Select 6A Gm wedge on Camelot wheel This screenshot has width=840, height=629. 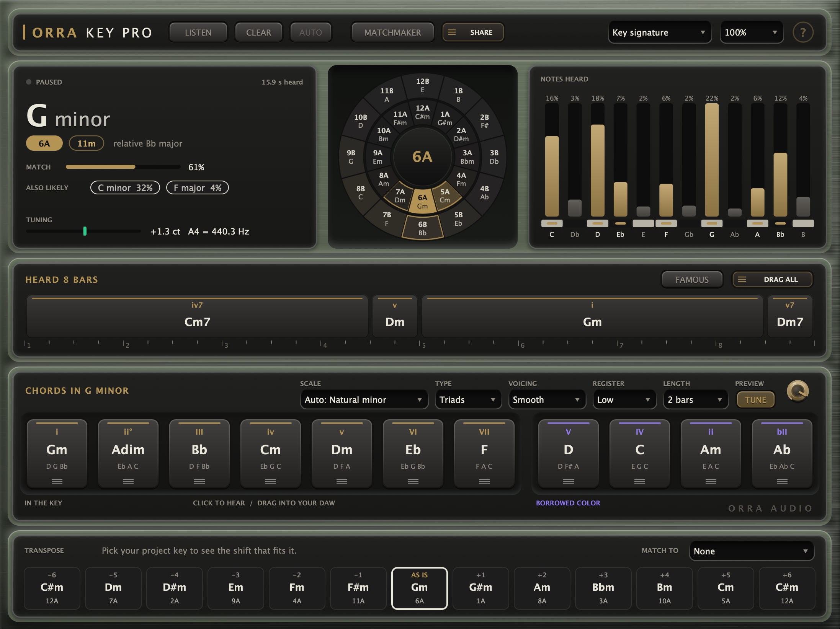click(422, 202)
